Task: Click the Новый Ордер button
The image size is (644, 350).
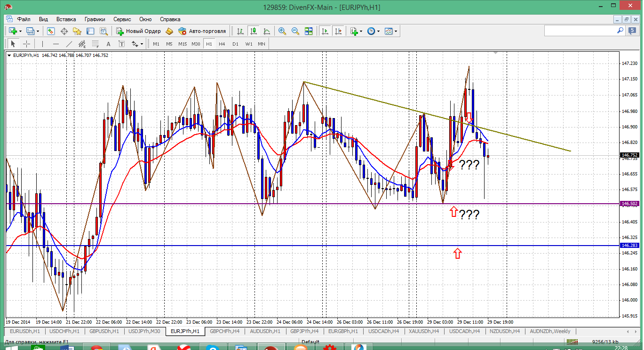Action: click(x=138, y=31)
